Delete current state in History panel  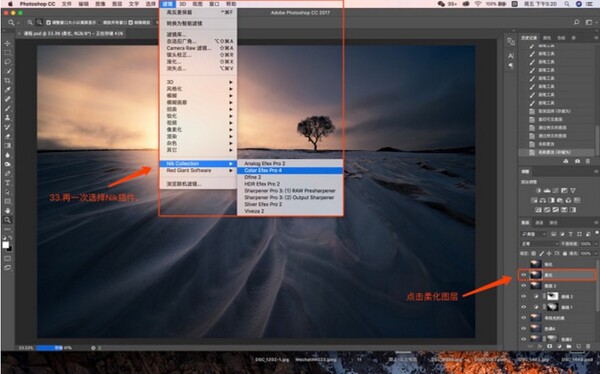588,161
